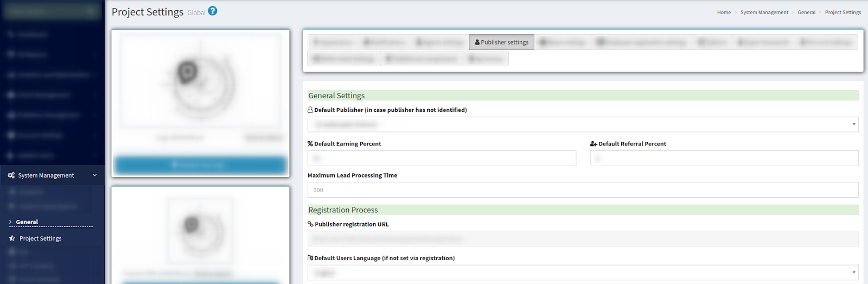Go to Home in the breadcrumb
The image size is (868, 284).
click(724, 12)
